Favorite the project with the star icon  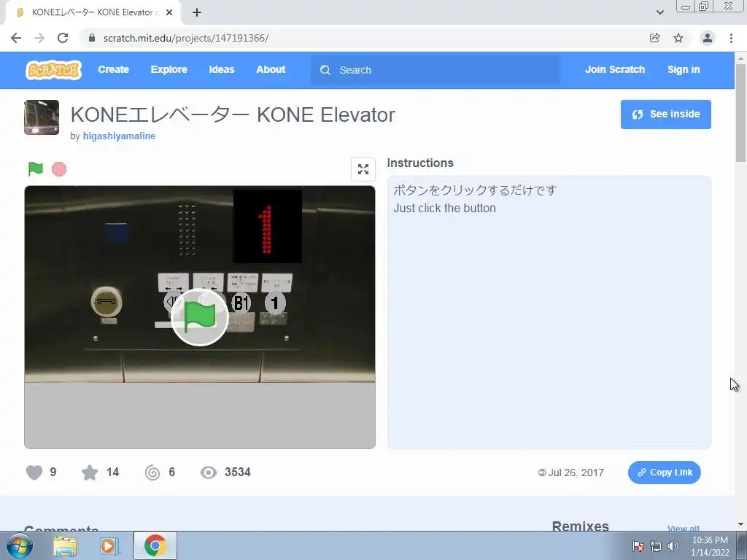tap(90, 472)
